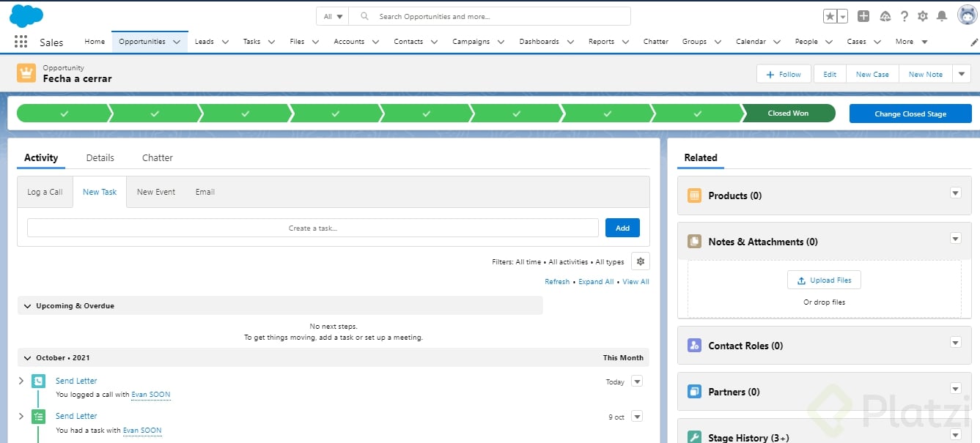
Task: Open the Partners list action menu
Action: 955,389
